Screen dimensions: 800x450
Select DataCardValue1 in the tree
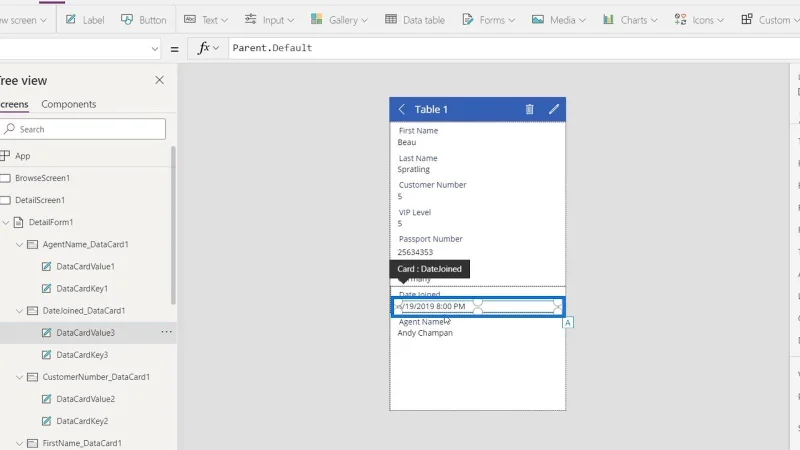pyautogui.click(x=85, y=266)
